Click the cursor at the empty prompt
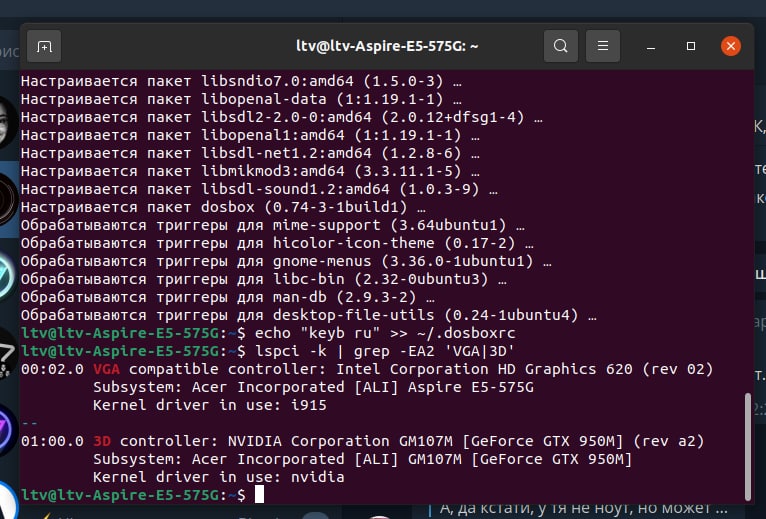 [x=259, y=495]
